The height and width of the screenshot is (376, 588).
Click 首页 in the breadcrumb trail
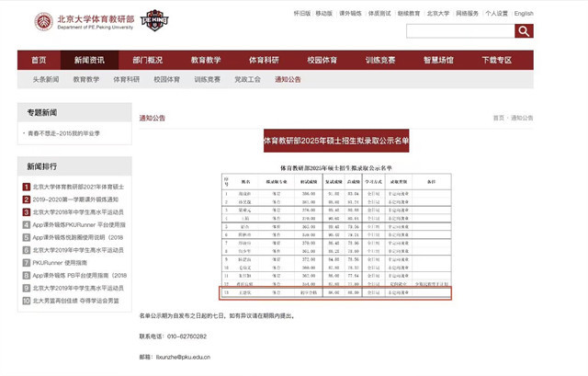coord(498,119)
